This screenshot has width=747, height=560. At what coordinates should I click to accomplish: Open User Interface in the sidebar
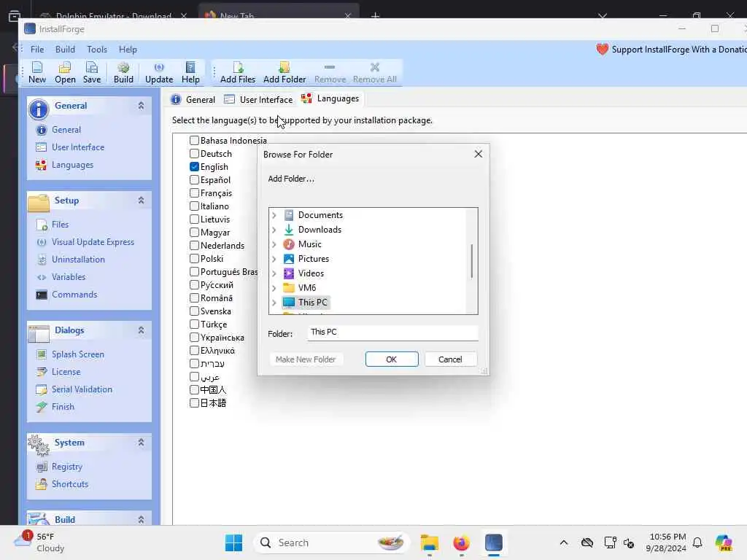77,147
